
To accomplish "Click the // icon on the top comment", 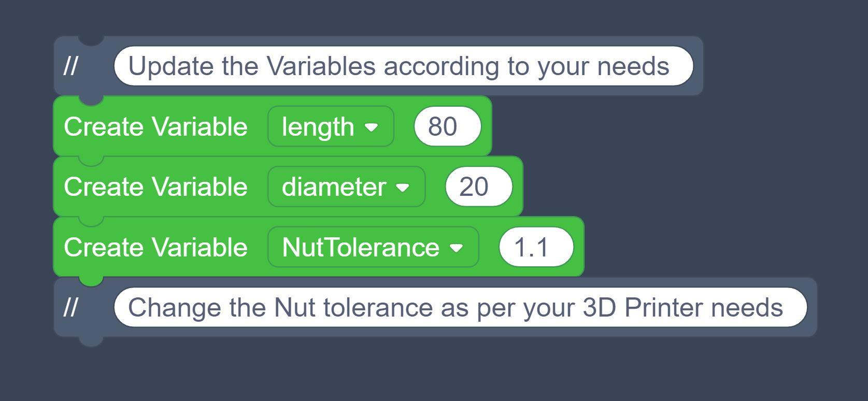I will click(x=72, y=65).
